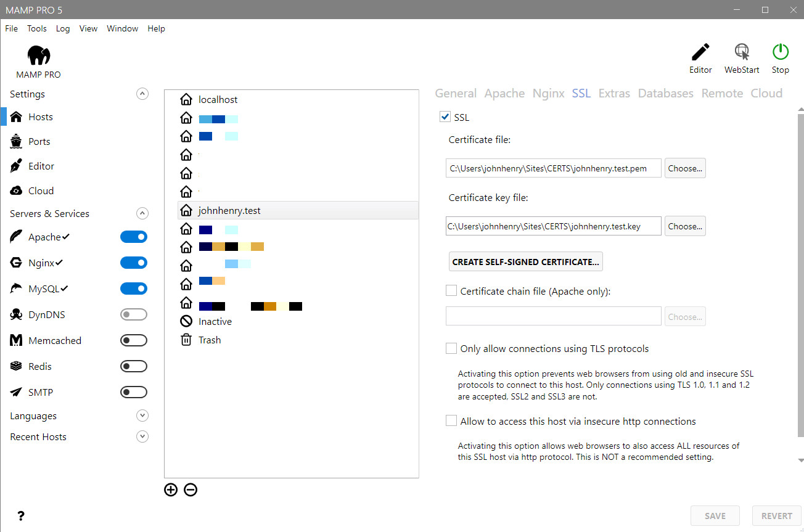Remove selected host with minus icon
Viewport: 804px width, 532px height.
[191, 490]
